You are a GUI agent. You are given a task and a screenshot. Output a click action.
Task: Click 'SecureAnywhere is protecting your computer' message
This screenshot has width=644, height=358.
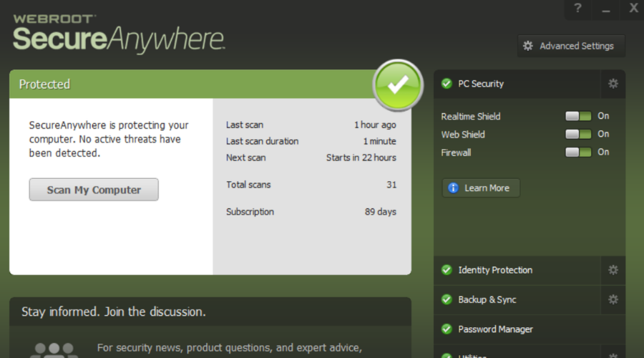[x=109, y=140]
